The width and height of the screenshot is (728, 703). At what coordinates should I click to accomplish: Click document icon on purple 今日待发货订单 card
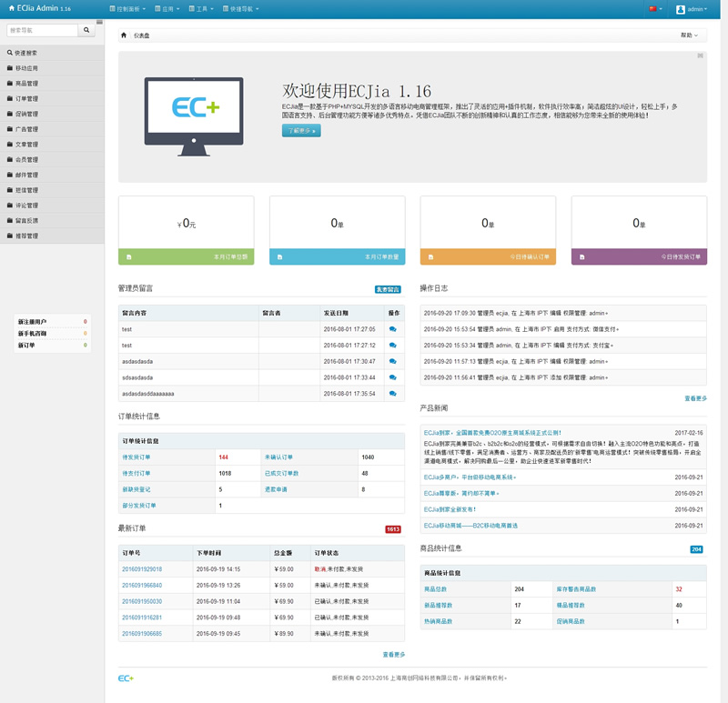581,257
